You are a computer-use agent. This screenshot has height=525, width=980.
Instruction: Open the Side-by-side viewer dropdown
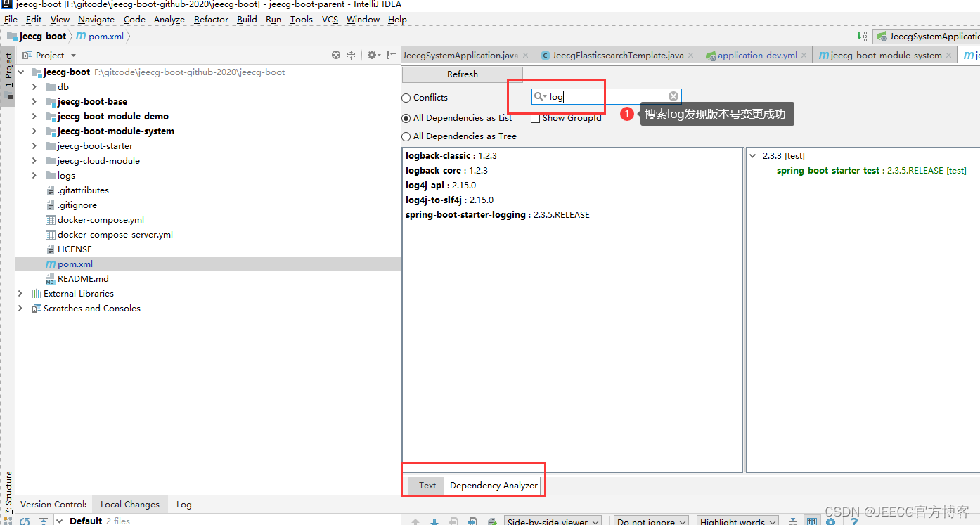click(x=553, y=521)
